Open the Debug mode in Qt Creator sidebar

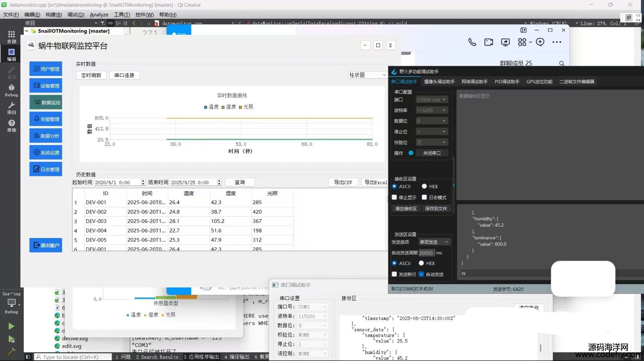tap(11, 90)
